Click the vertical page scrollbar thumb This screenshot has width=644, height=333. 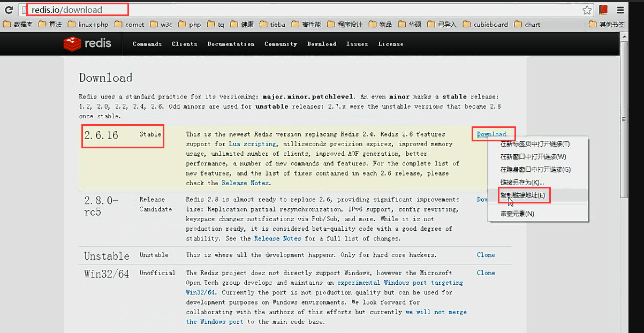tap(624, 120)
